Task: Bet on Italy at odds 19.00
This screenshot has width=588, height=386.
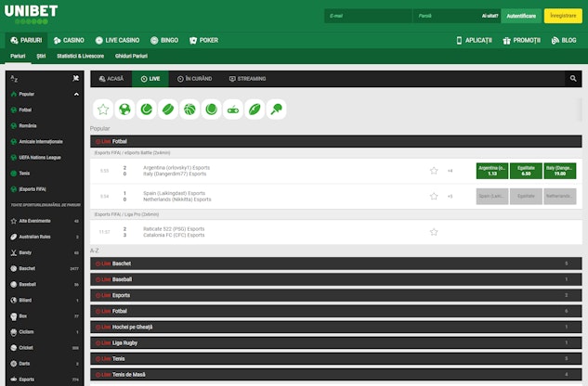Action: [x=560, y=171]
